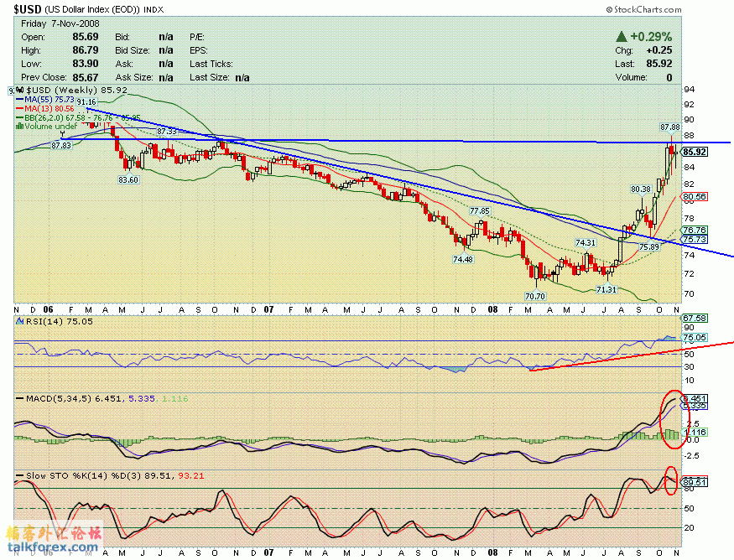Click the Last Size n/a value

242,77
